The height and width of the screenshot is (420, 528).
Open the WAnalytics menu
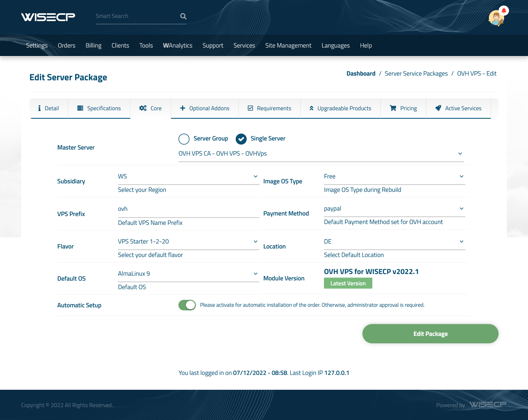(x=178, y=45)
